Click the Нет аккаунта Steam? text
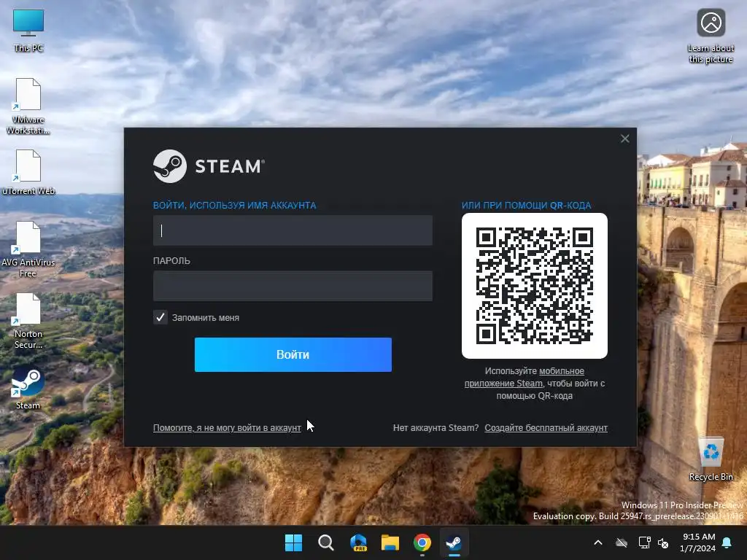This screenshot has height=560, width=747. point(436,427)
